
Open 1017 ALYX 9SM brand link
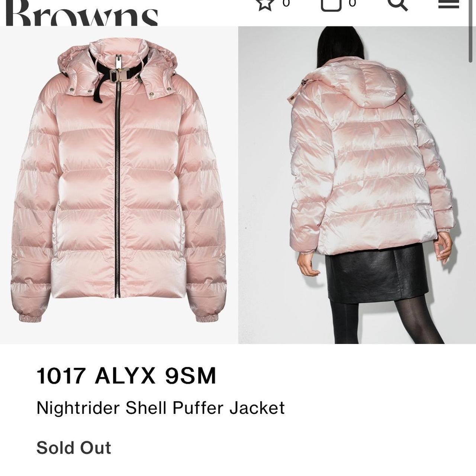[x=126, y=376]
